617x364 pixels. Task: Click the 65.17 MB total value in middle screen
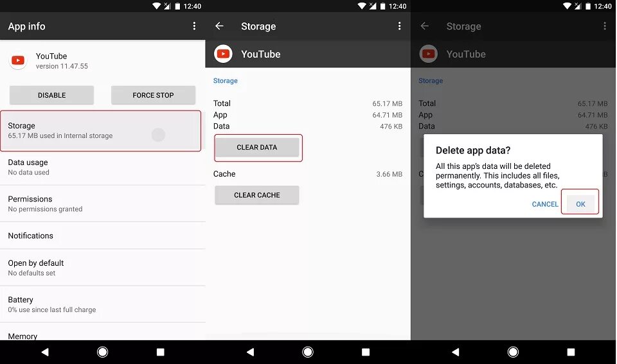387,104
